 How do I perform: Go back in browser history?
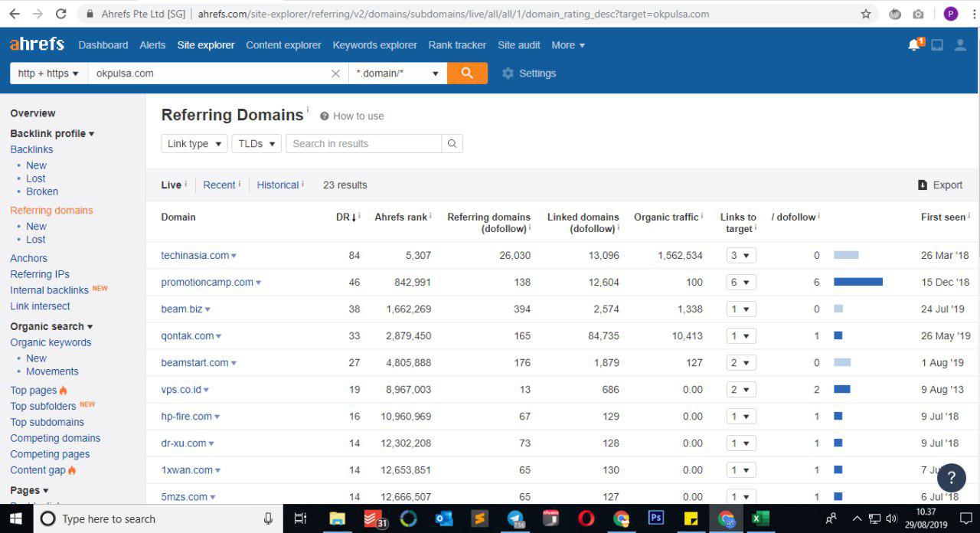[14, 14]
